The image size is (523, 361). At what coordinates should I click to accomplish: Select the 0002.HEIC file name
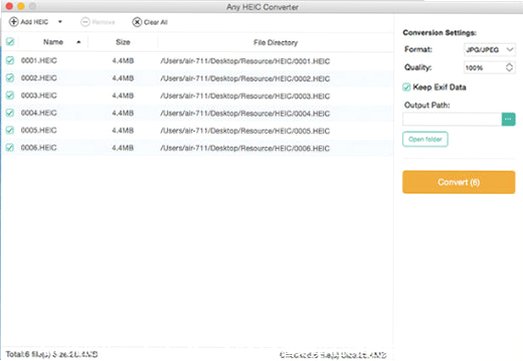click(x=39, y=78)
